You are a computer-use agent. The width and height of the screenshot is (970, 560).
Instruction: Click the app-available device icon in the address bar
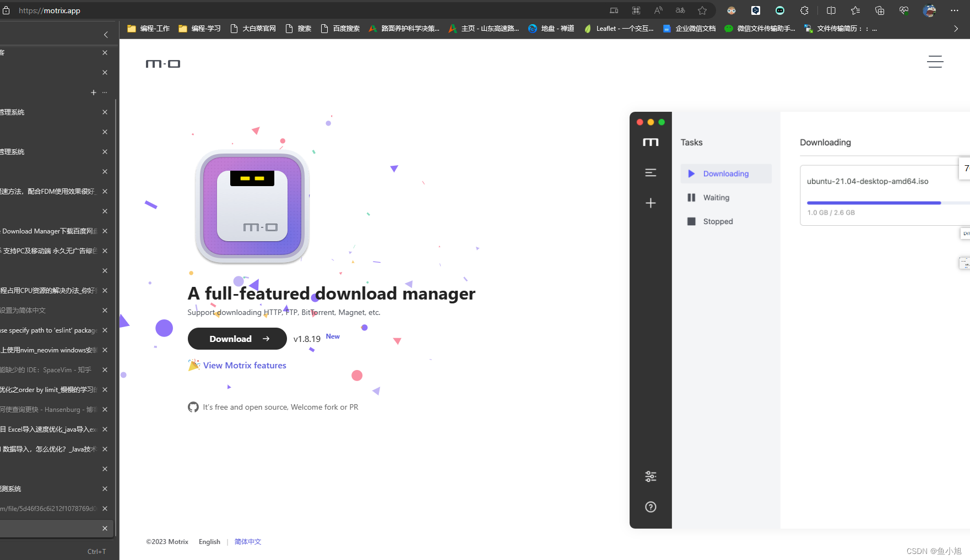pyautogui.click(x=614, y=10)
